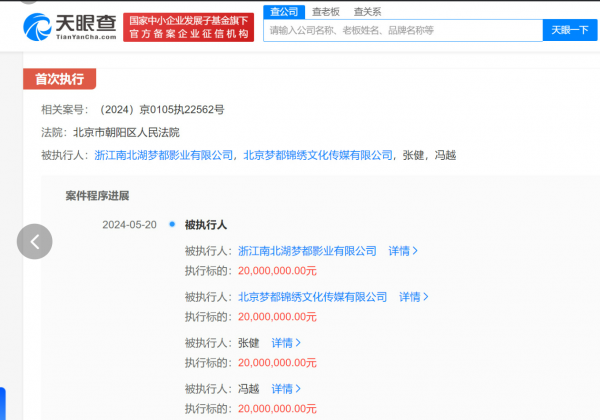The image size is (600, 420).
Task: Switch to the 查老板 tab
Action: tap(324, 11)
